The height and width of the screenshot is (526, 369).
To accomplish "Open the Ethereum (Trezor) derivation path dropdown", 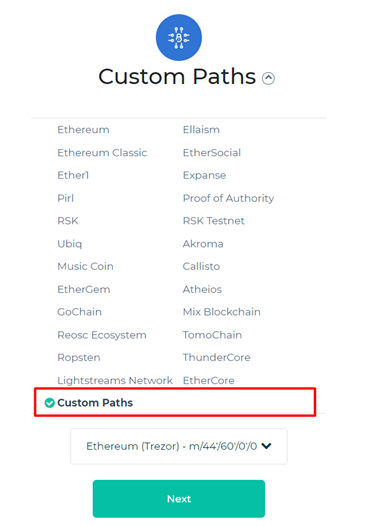I will [179, 446].
